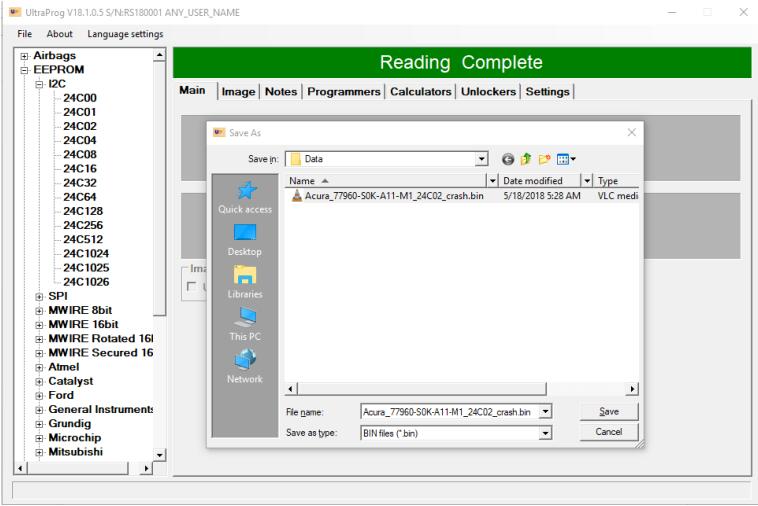Switch to the Settings tab
The height and width of the screenshot is (506, 758).
[547, 91]
